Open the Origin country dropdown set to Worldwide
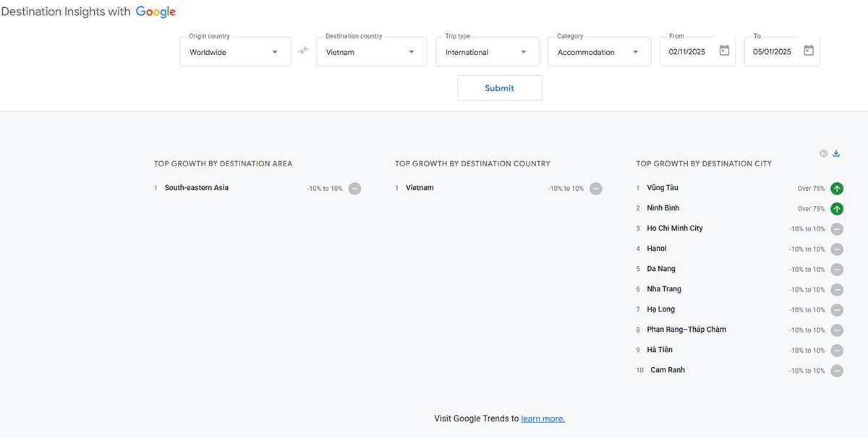Viewport: 868px width, 438px height. (235, 52)
